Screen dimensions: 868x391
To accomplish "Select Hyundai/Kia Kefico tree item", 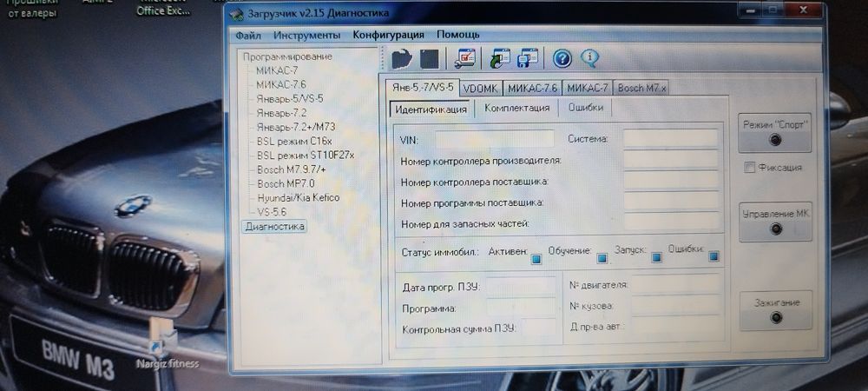I will coord(299,197).
